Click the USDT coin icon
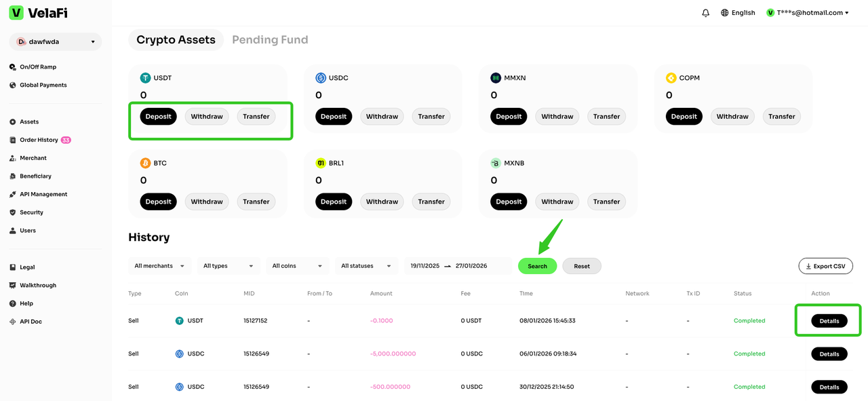 [x=145, y=78]
